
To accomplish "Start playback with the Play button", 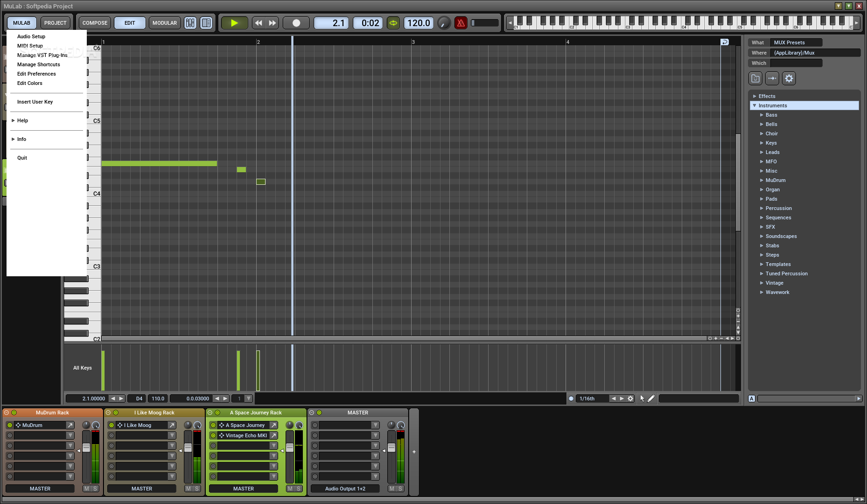I will (234, 23).
